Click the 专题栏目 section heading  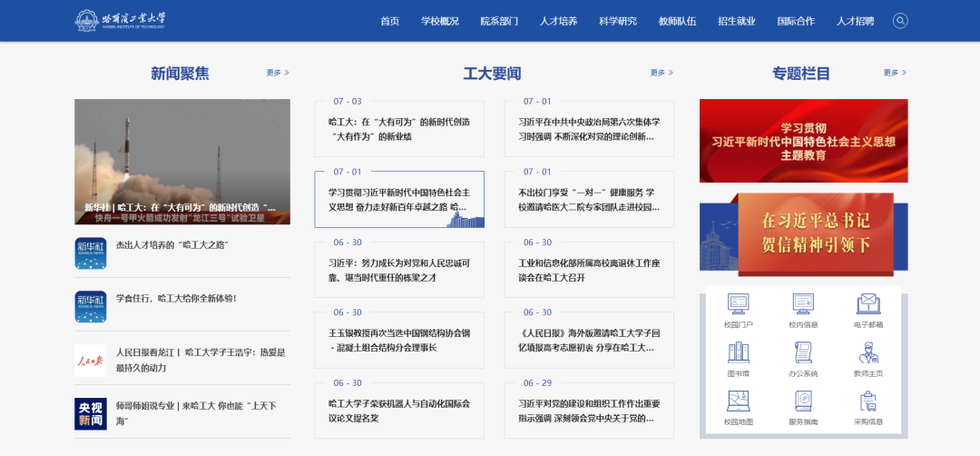pyautogui.click(x=801, y=74)
